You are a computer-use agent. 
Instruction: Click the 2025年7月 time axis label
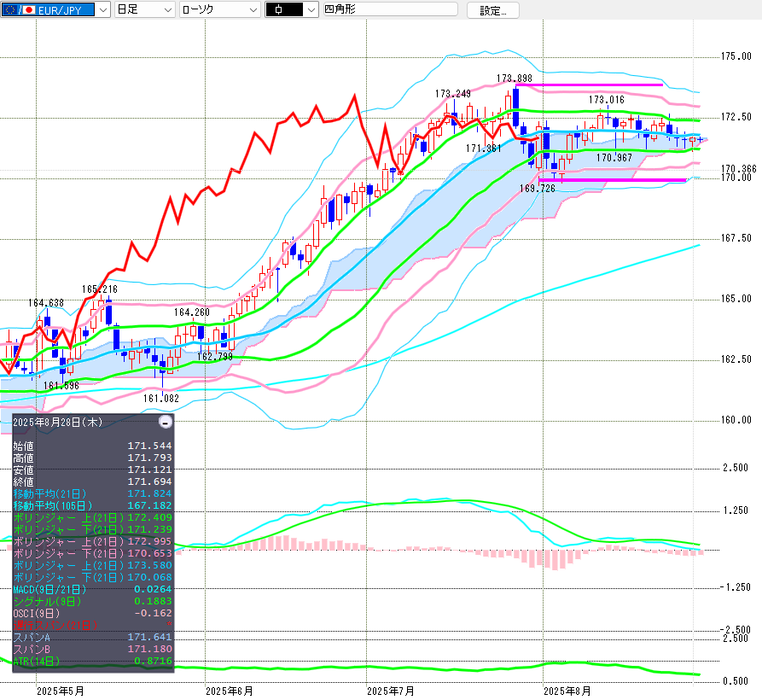(x=391, y=691)
